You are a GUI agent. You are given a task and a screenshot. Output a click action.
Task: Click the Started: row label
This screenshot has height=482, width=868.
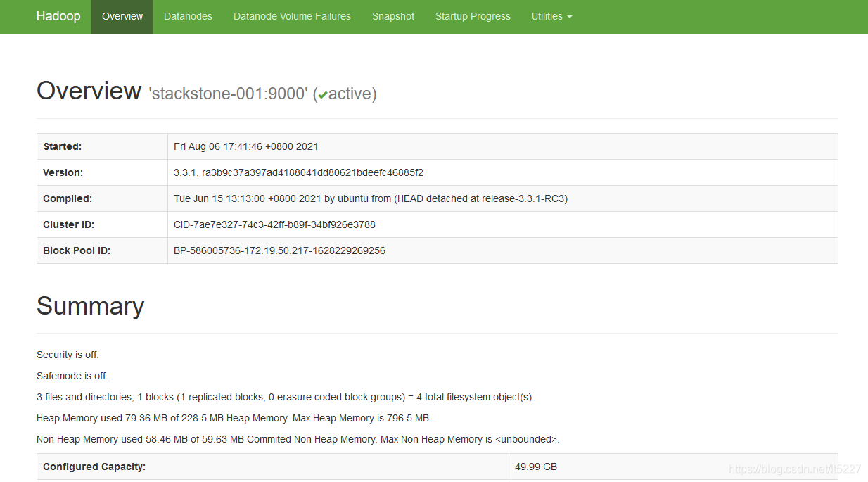(x=63, y=146)
